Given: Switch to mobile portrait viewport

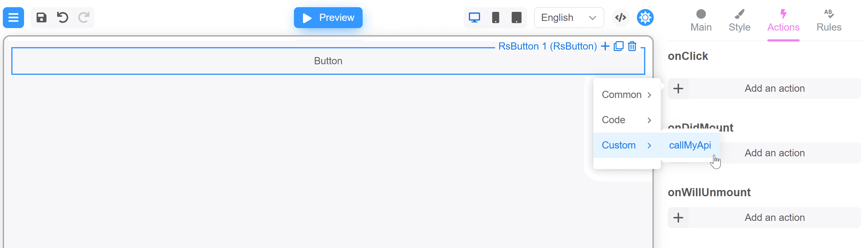Looking at the screenshot, I should [495, 17].
